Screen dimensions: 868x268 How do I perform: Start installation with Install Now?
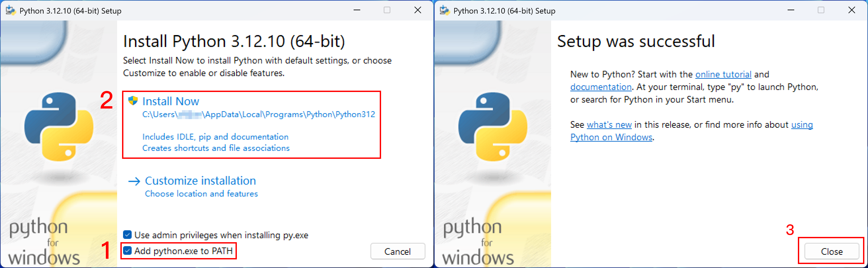170,101
